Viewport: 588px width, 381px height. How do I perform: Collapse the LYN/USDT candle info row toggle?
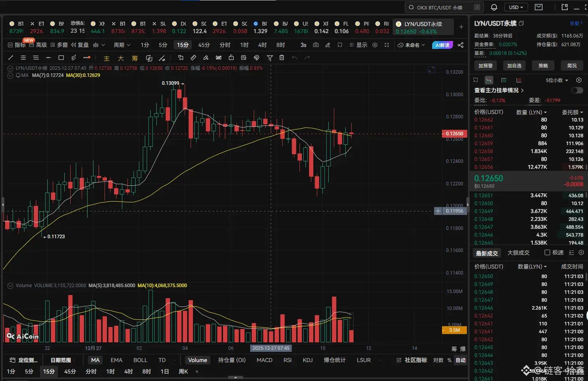coord(10,68)
